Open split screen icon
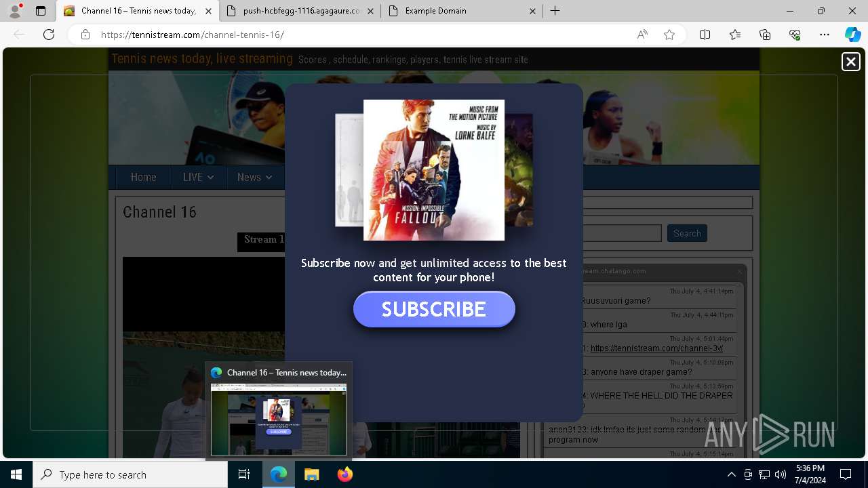 pyautogui.click(x=705, y=35)
